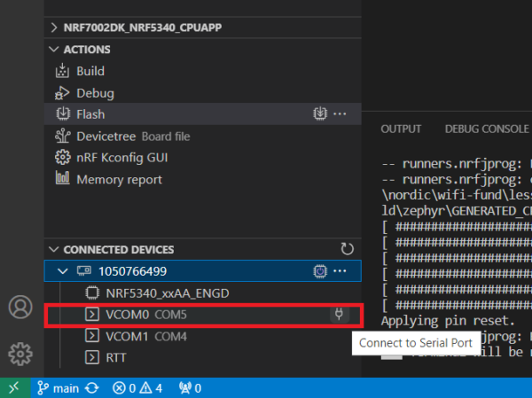Open the Manage gear settings icon

[20, 354]
